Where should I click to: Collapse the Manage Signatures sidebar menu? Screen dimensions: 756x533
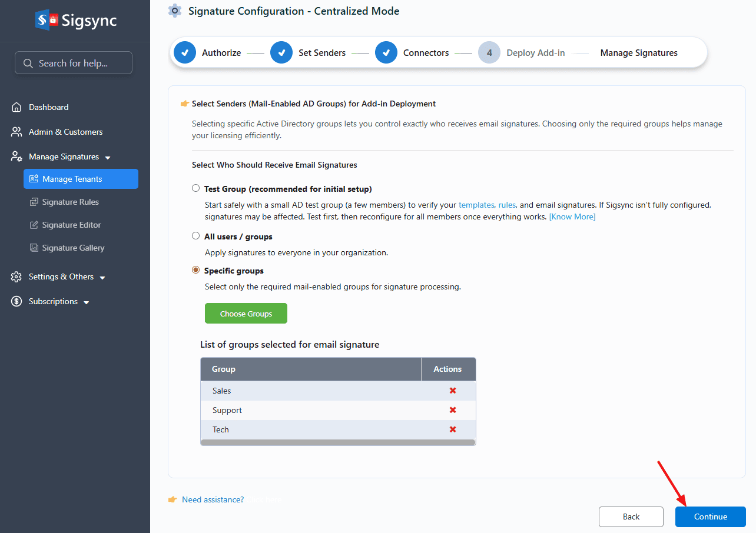[x=107, y=158]
